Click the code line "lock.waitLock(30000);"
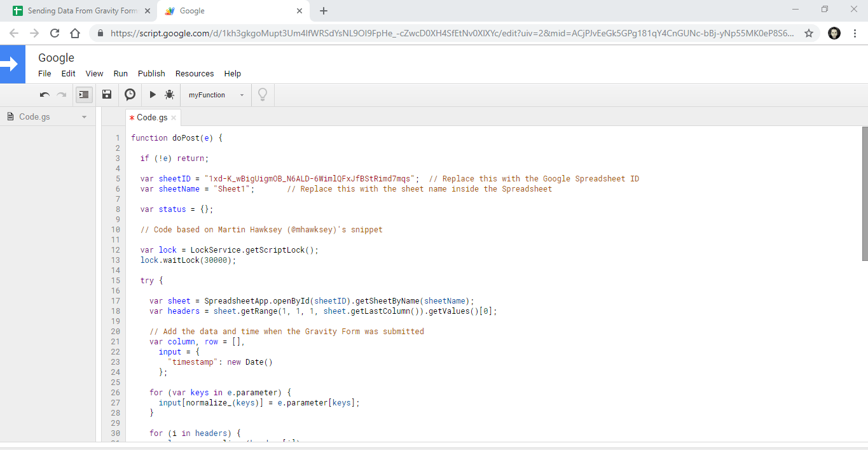The image size is (868, 450). tap(188, 260)
